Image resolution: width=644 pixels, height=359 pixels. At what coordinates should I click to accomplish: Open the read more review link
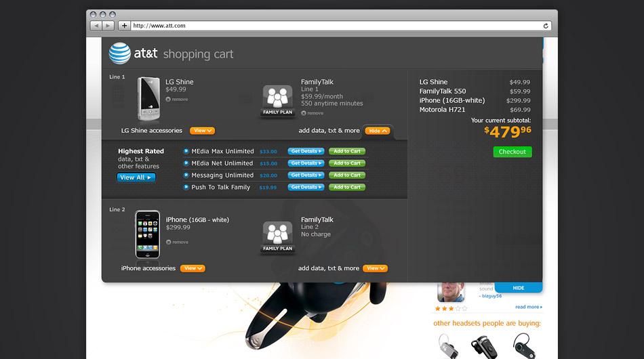click(x=529, y=307)
